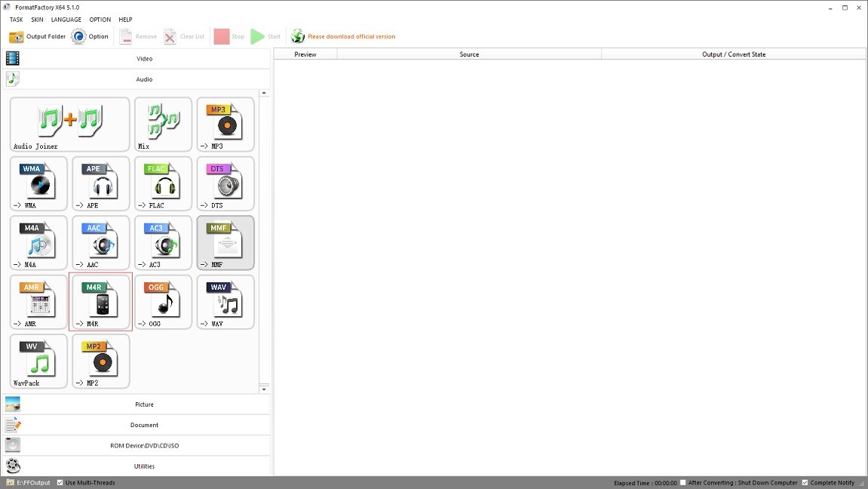Expand the Video category section
Image resolution: width=868 pixels, height=489 pixels.
136,58
